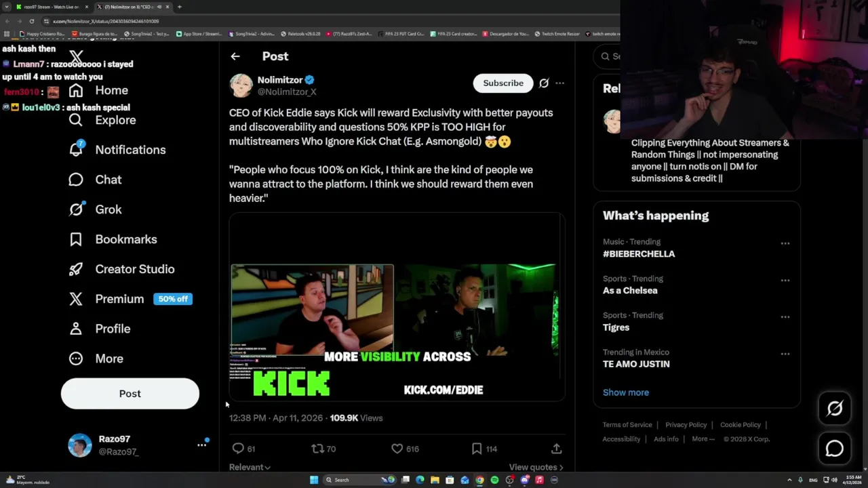Image resolution: width=868 pixels, height=488 pixels.
Task: Open Spotify from the taskbar
Action: (494, 480)
